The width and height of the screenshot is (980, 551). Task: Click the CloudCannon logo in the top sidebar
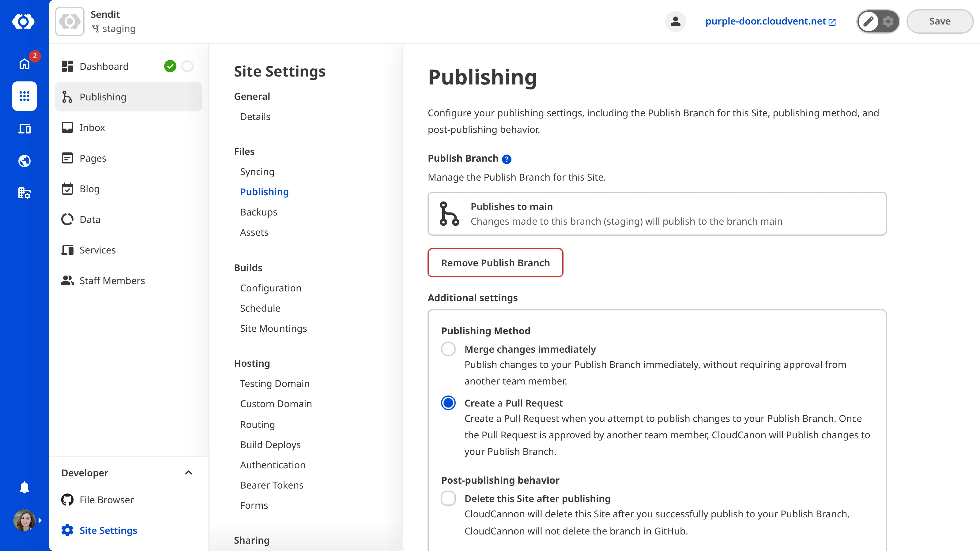[x=24, y=22]
